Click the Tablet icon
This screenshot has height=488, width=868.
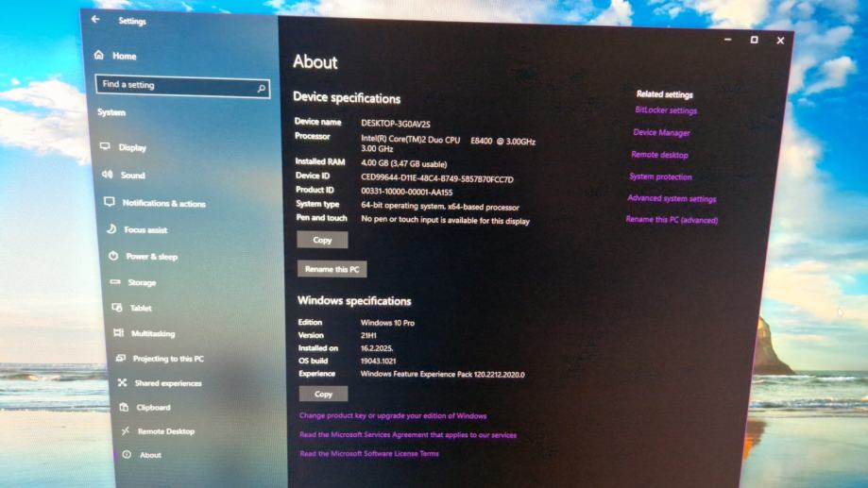tap(117, 307)
